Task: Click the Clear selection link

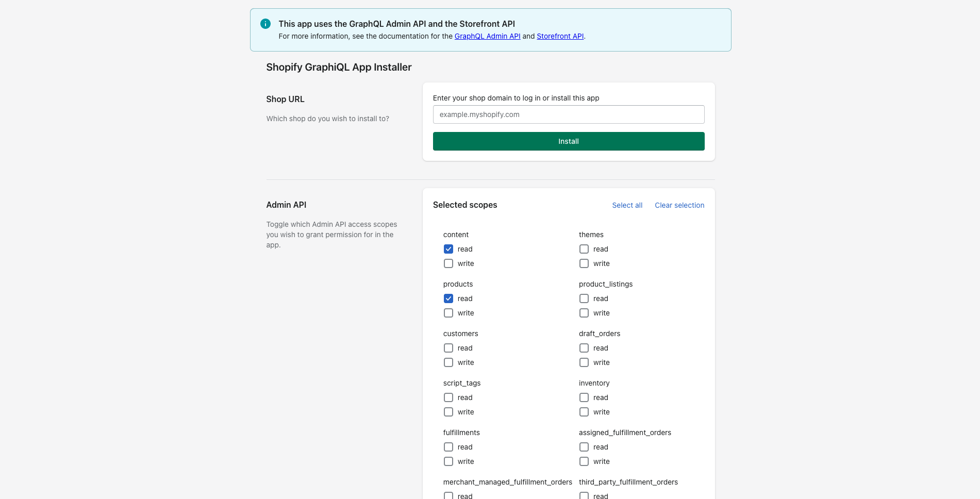Action: 679,205
